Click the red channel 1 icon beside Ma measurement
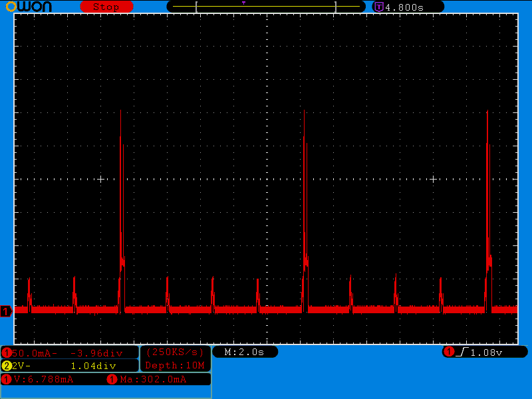This screenshot has width=532, height=399. pyautogui.click(x=112, y=379)
